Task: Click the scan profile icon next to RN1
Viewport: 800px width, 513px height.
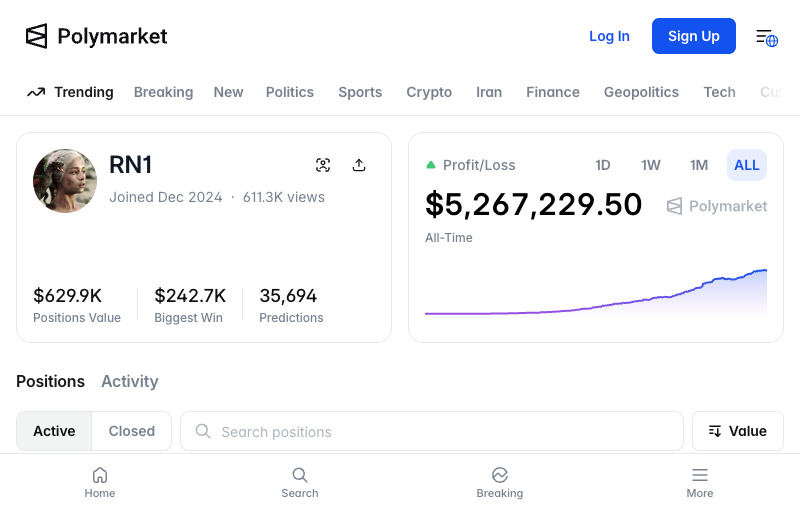Action: click(x=323, y=165)
